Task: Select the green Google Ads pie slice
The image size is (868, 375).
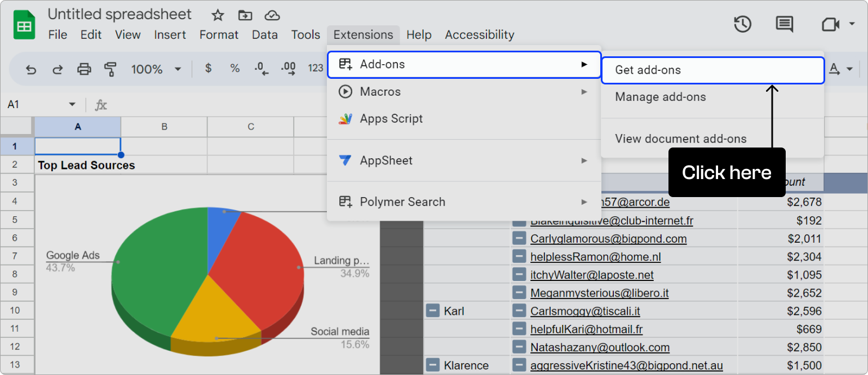Action: click(158, 270)
